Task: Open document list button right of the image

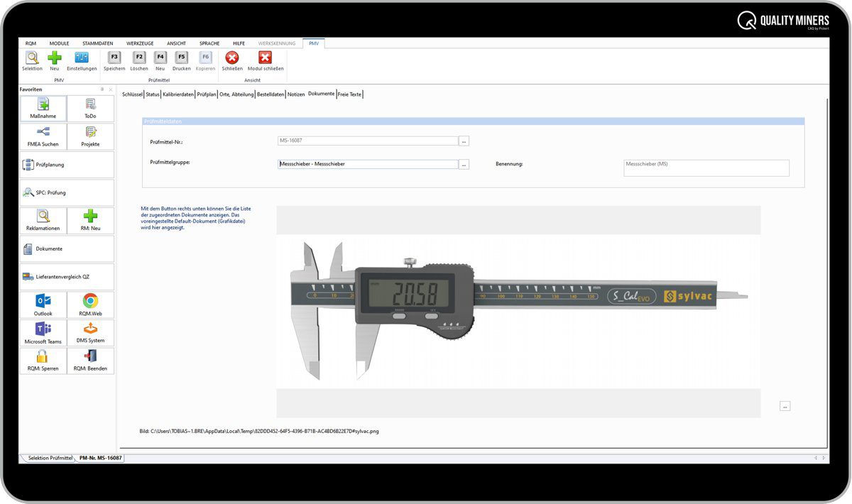Action: point(785,406)
